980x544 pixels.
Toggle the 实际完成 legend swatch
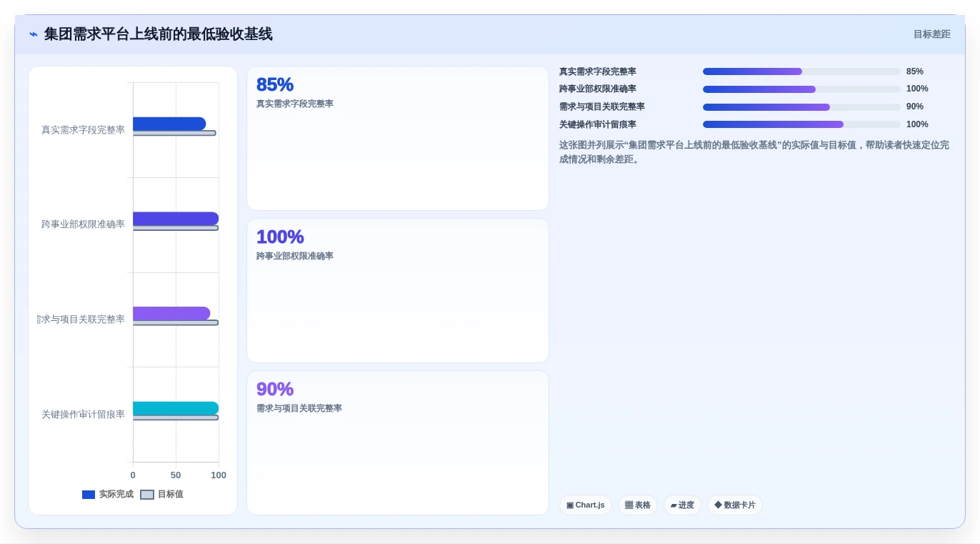[89, 495]
